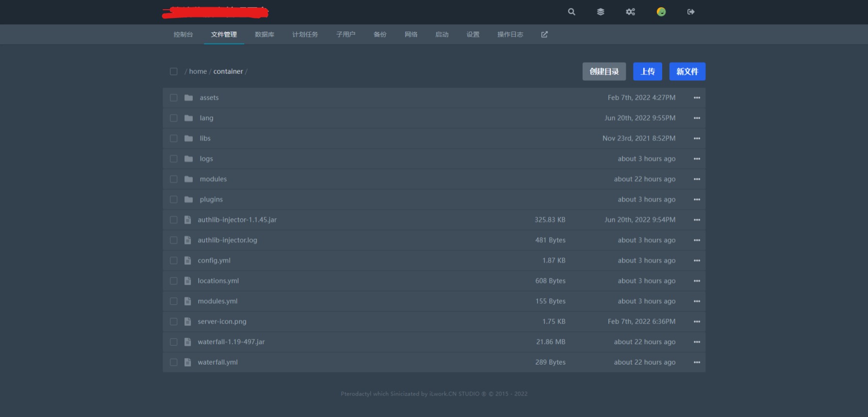Click the external link icon in navigation bar
Viewport: 868px width, 417px height.
[544, 34]
